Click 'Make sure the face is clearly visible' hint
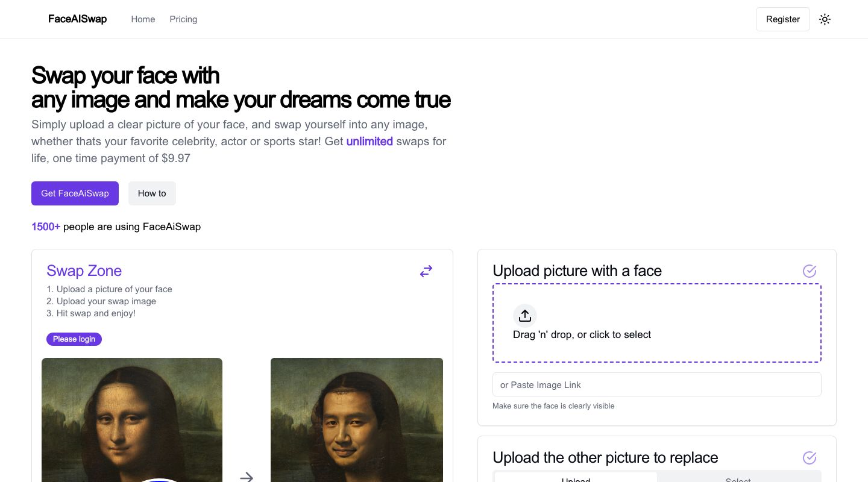 (x=553, y=406)
